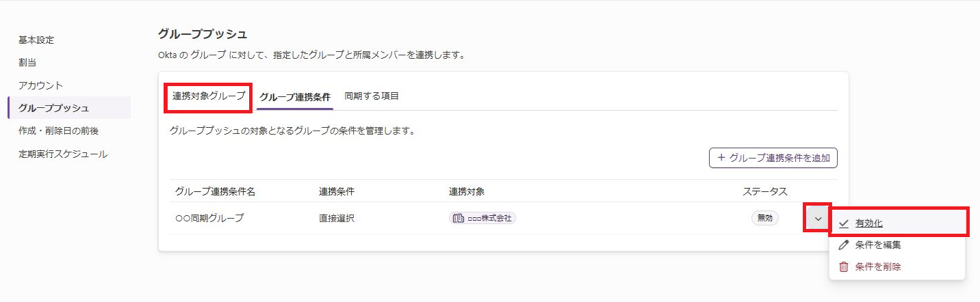The image size is (980, 302).
Task: Click the 直接選択 cell in the row
Action: pos(337,219)
